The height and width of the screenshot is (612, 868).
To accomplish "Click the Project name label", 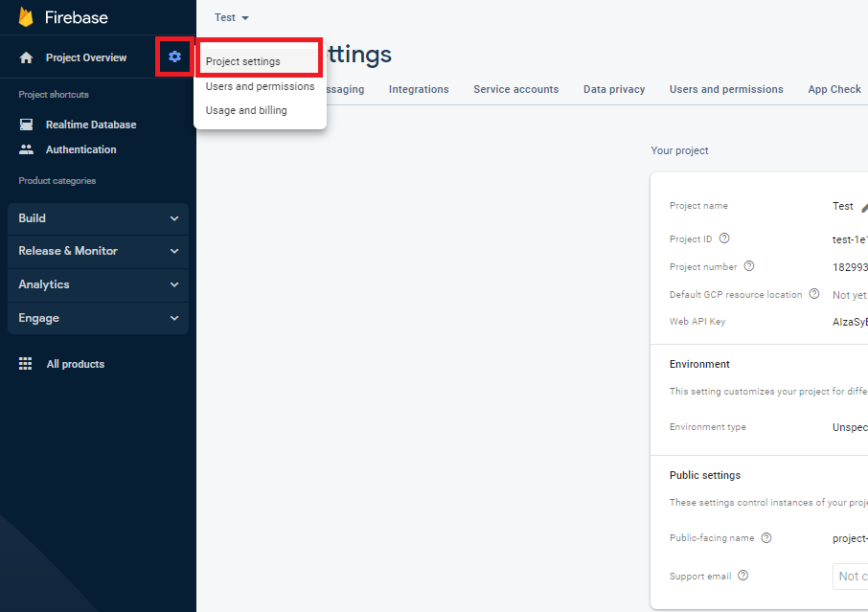I will pos(698,206).
